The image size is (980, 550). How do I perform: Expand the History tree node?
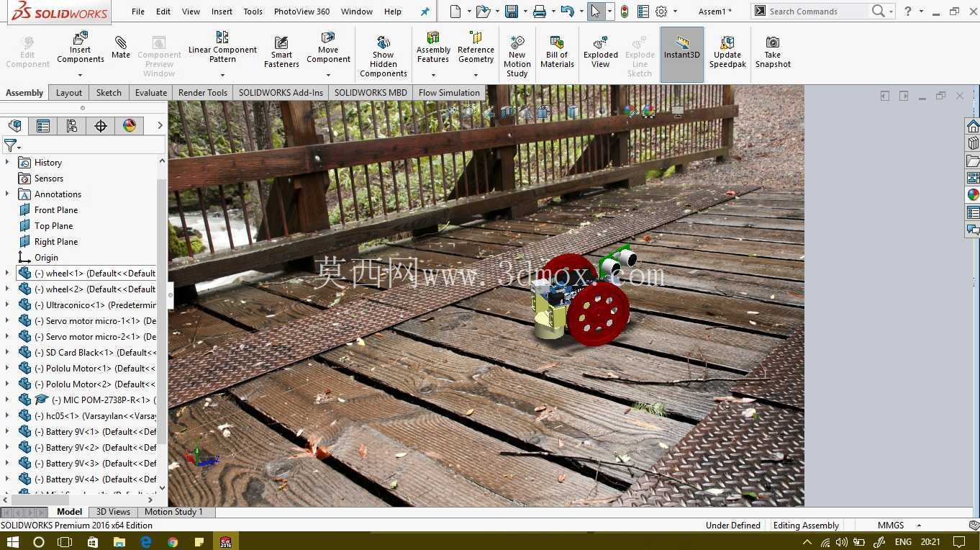tap(7, 162)
